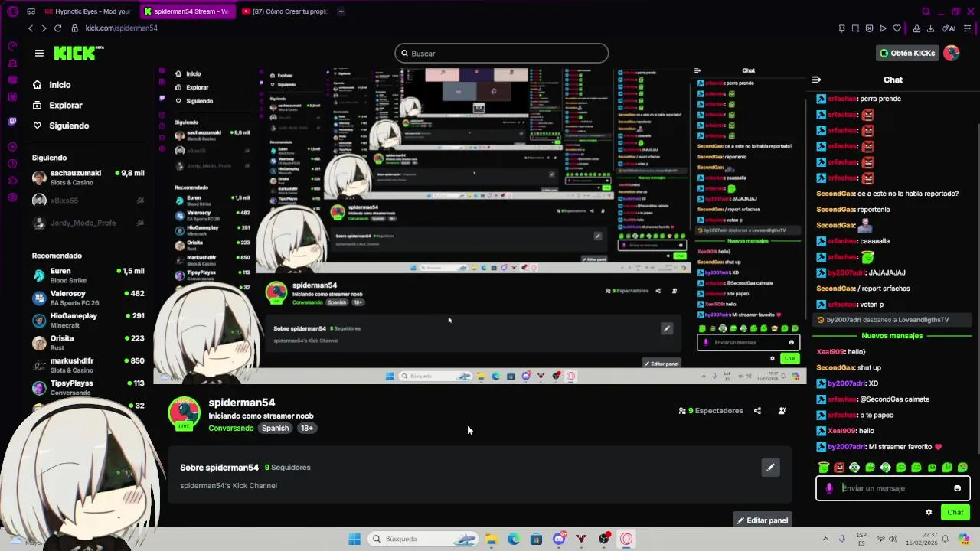The image size is (980, 551).
Task: Open the tab islands workspace icon
Action: coord(31,11)
